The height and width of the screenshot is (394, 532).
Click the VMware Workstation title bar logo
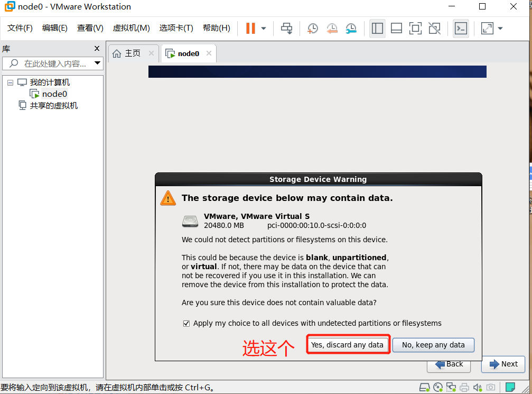10,6
